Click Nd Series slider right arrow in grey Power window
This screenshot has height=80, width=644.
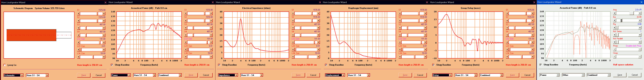coord(640,35)
